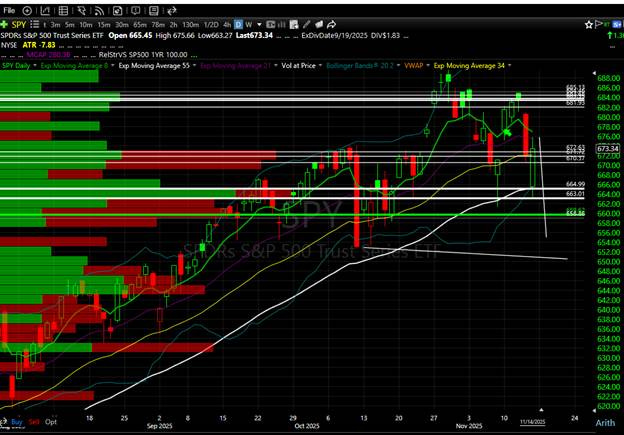Click the scan/filter icon in top toolbar
This screenshot has height=435, width=624.
82,11
